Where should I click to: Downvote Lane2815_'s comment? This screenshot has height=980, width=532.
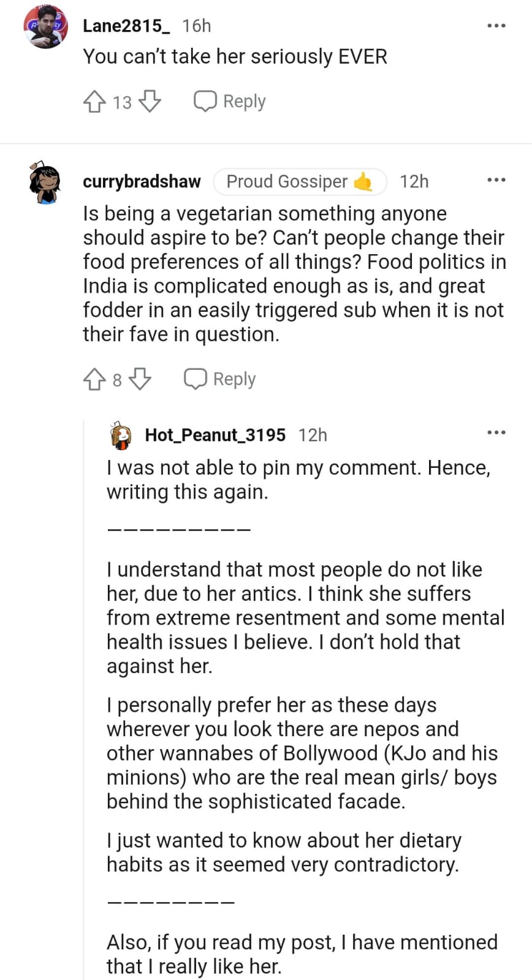(150, 101)
